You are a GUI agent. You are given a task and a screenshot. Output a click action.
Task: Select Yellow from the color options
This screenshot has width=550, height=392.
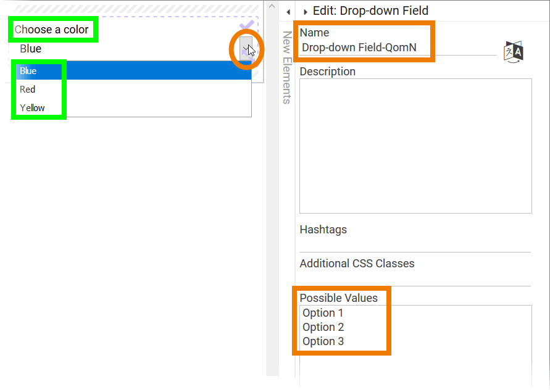[x=32, y=107]
